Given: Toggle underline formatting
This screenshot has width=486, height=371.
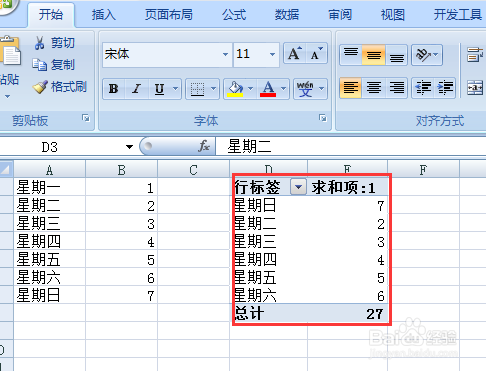Looking at the screenshot, I should 159,89.
